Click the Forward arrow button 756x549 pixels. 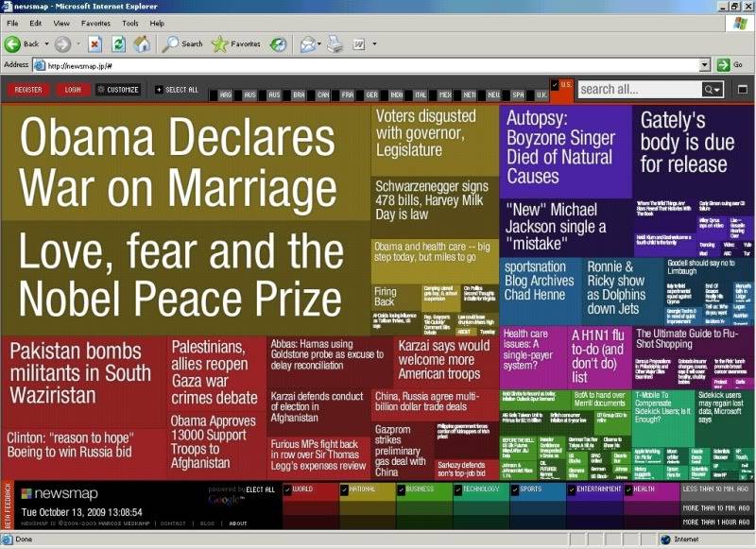point(62,43)
